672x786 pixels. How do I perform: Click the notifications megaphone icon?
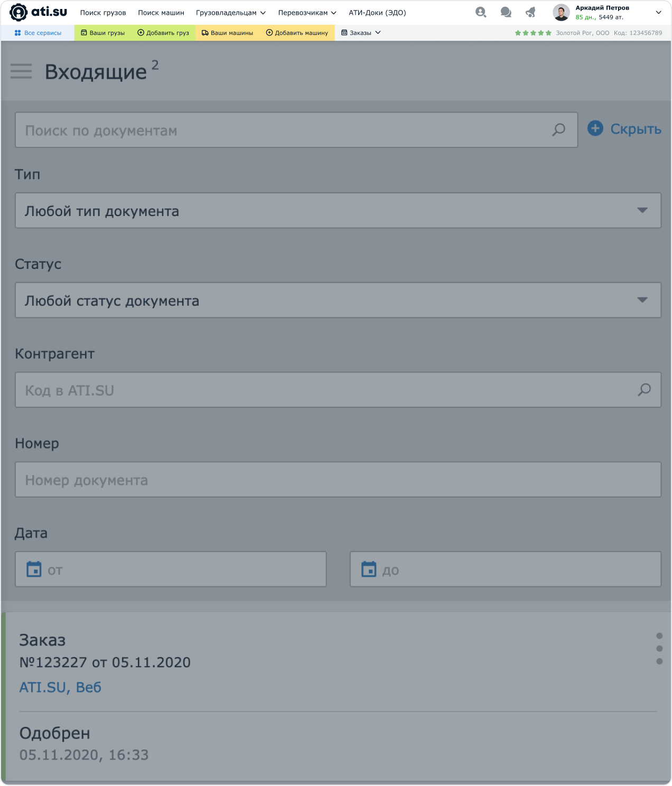coord(530,12)
